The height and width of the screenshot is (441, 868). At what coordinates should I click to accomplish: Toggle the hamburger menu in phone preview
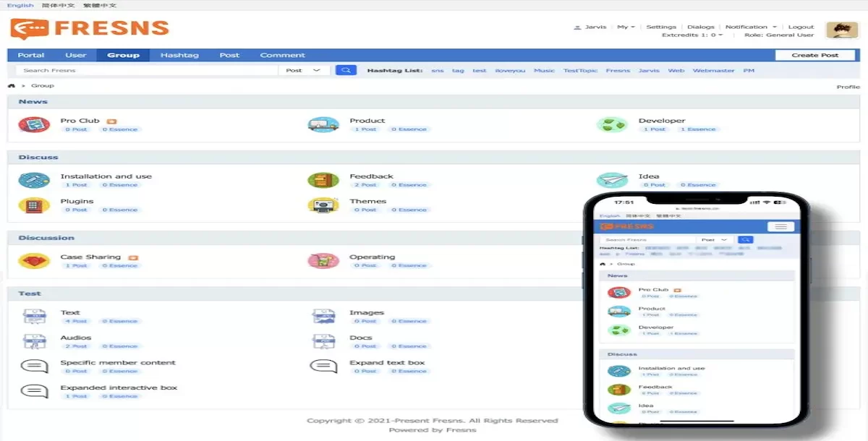780,226
